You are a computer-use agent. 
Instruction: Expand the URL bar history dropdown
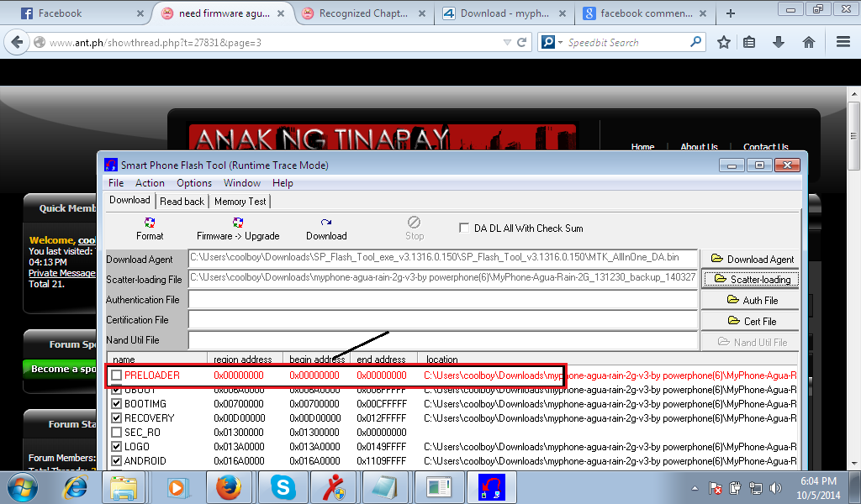504,42
